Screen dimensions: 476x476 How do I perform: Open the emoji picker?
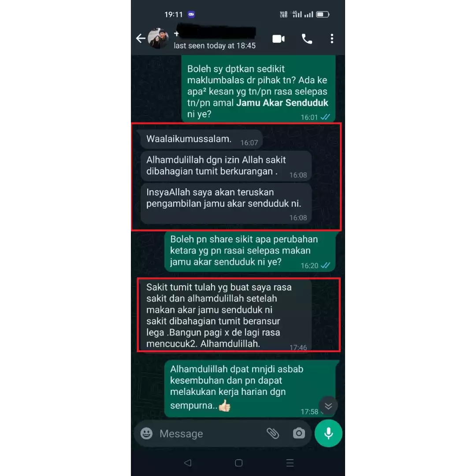coord(146,433)
